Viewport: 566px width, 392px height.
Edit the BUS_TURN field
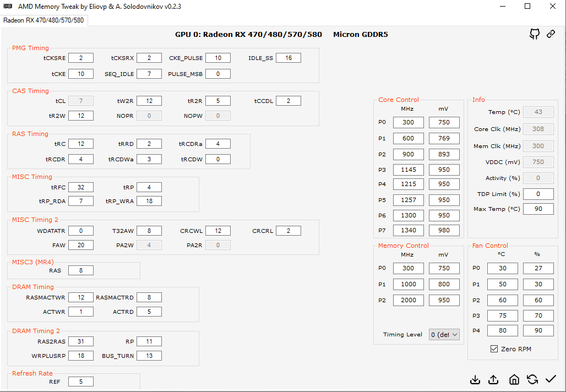(149, 356)
